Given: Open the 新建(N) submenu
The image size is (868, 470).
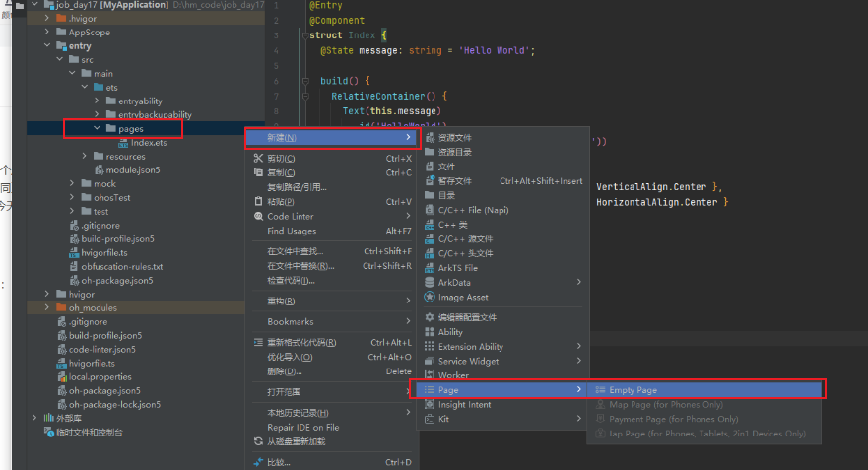Looking at the screenshot, I should click(x=332, y=137).
